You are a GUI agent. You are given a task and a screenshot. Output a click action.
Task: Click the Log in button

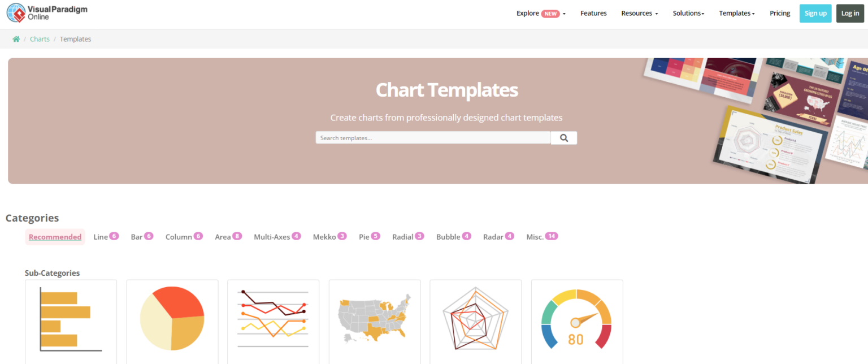pos(850,13)
